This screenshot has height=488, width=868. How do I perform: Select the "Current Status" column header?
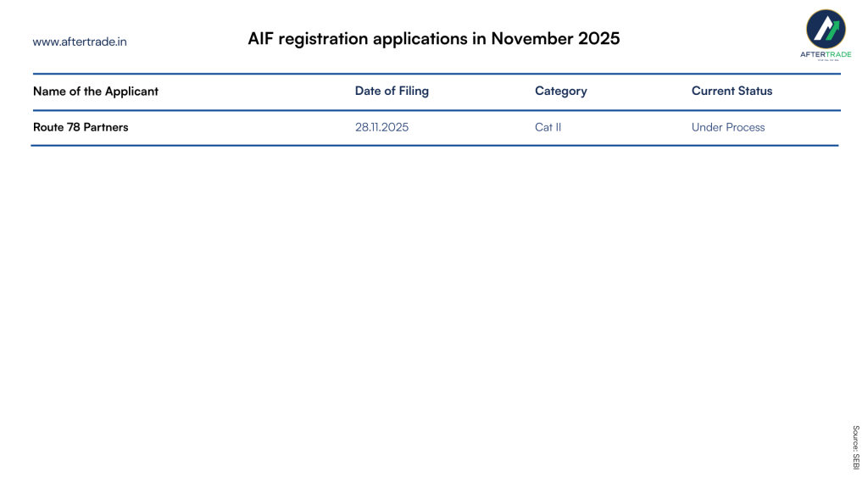pyautogui.click(x=732, y=91)
